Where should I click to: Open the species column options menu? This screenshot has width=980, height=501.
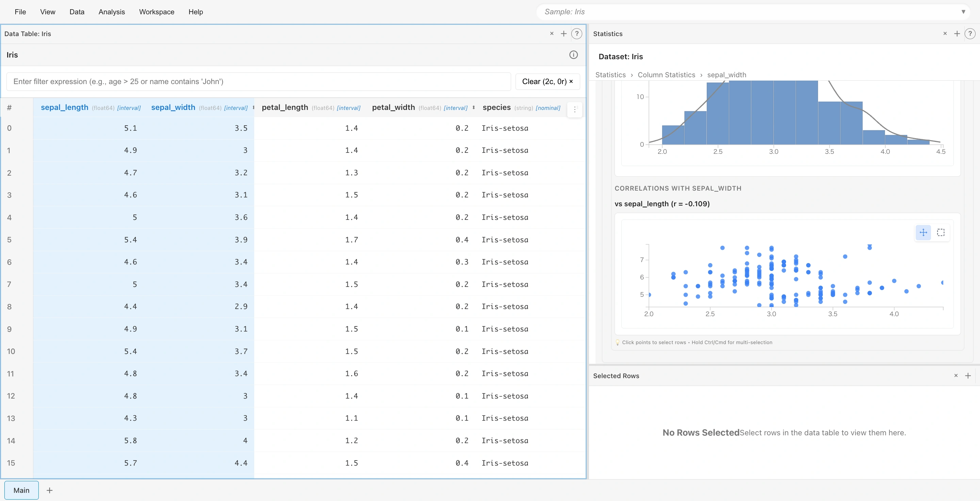pos(574,110)
